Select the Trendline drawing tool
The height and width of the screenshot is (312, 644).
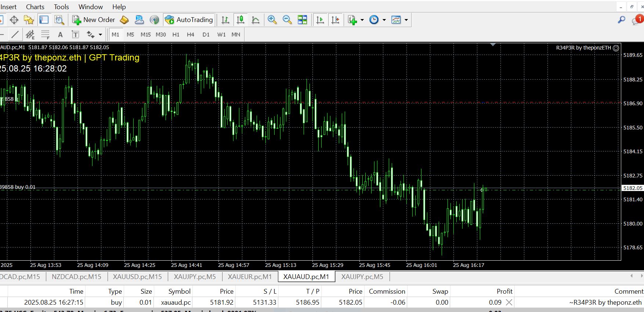pos(15,34)
